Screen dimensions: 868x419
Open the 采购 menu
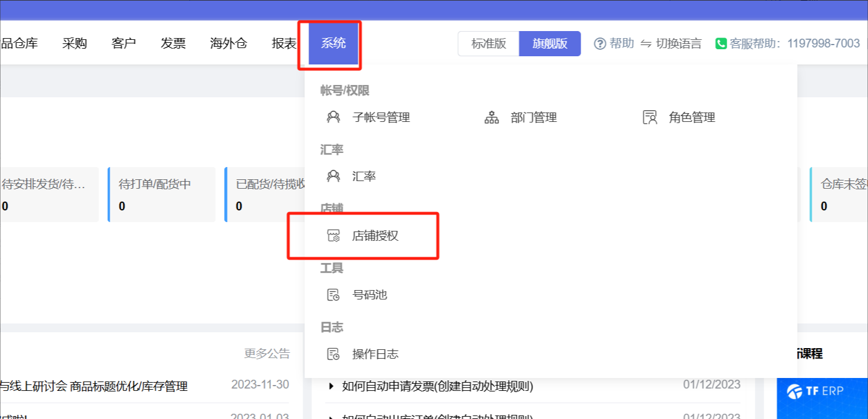pos(74,43)
